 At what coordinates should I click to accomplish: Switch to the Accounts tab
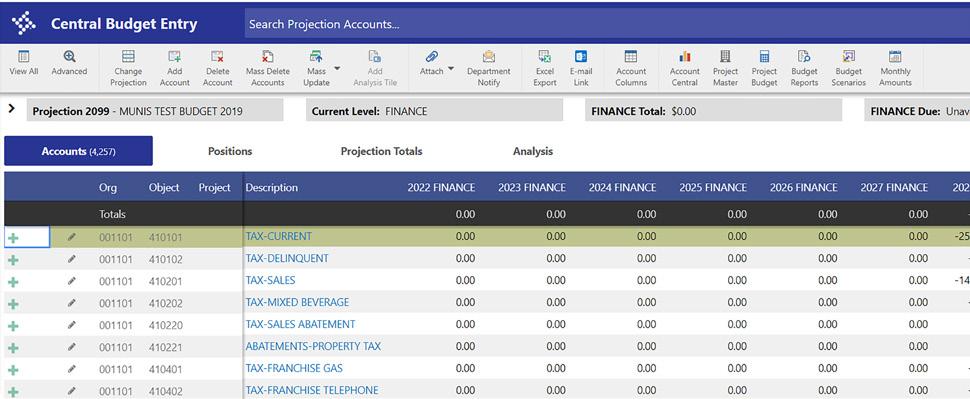coord(79,151)
